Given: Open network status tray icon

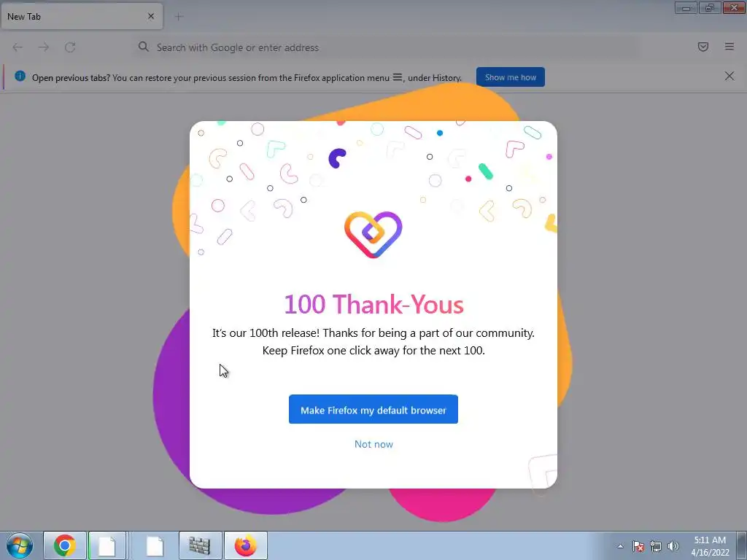Looking at the screenshot, I should (x=656, y=546).
